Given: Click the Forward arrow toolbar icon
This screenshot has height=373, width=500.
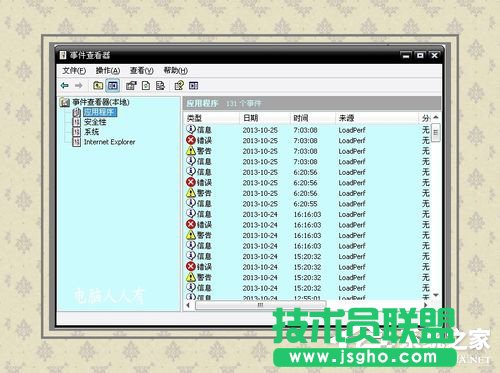Looking at the screenshot, I should [79, 86].
